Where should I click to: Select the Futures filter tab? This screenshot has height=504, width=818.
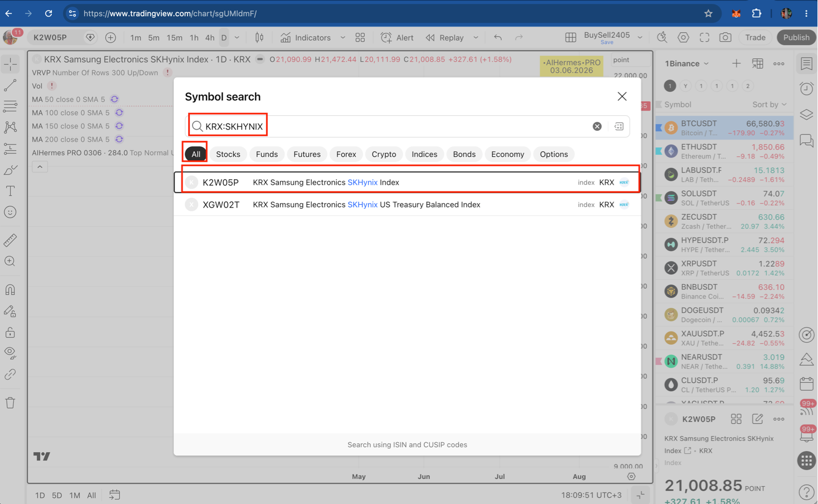pos(307,154)
